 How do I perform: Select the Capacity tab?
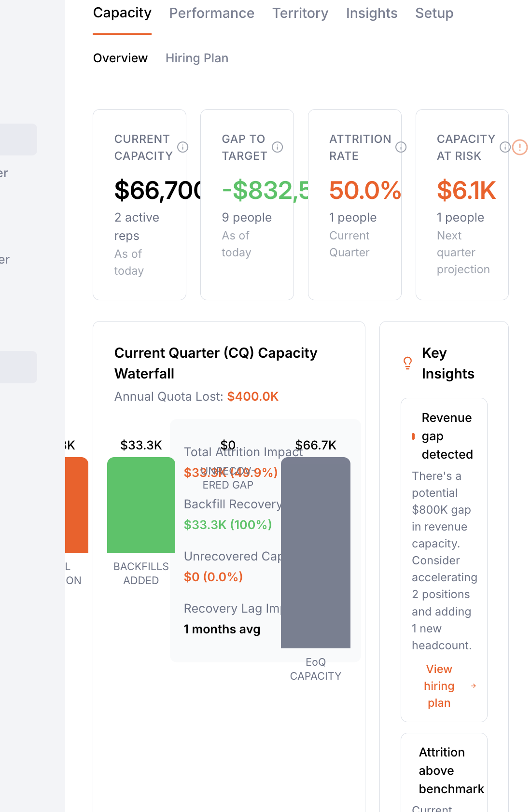click(x=122, y=13)
